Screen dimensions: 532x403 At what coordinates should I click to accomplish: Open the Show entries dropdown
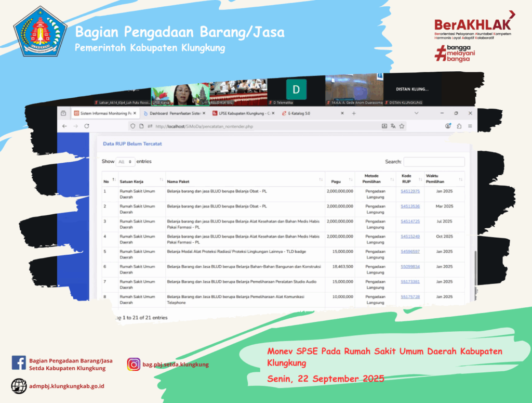click(x=125, y=162)
